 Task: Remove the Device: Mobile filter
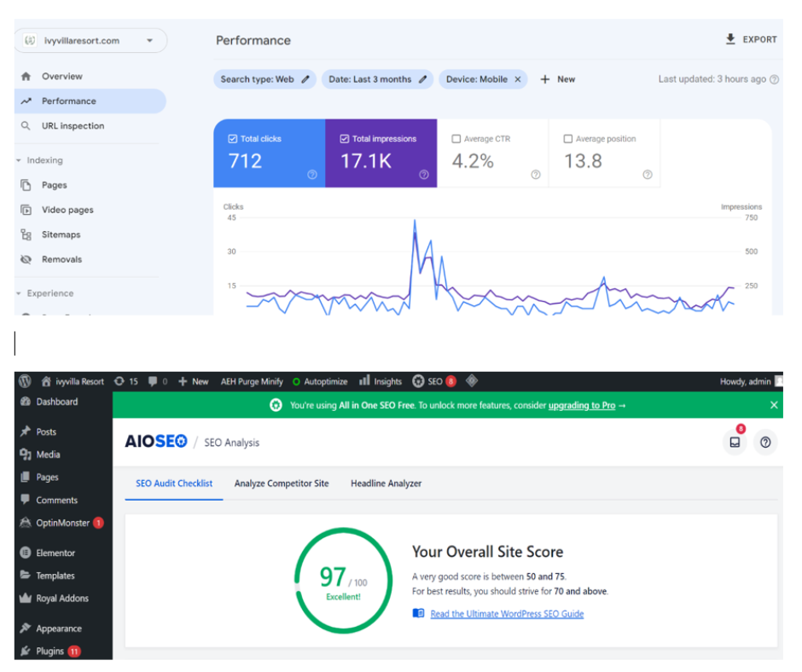[x=518, y=79]
